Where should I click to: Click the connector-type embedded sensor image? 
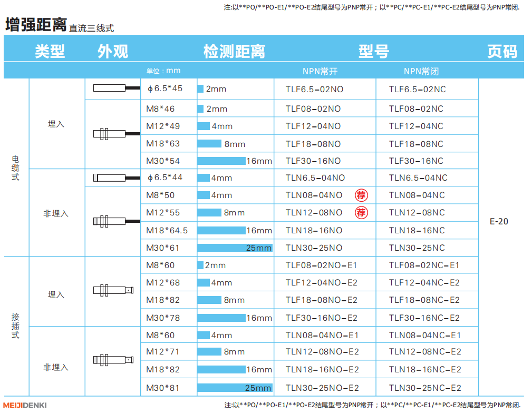[x=112, y=290]
